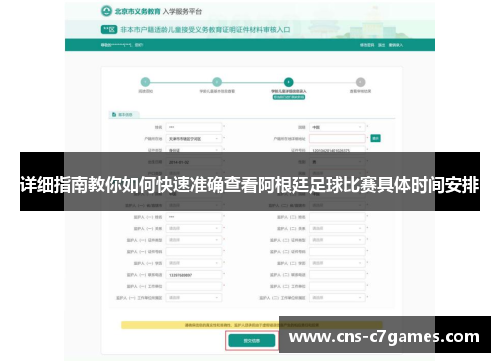Click the 监护人(一) 证件号码 input
The image size is (500, 362).
point(194,252)
